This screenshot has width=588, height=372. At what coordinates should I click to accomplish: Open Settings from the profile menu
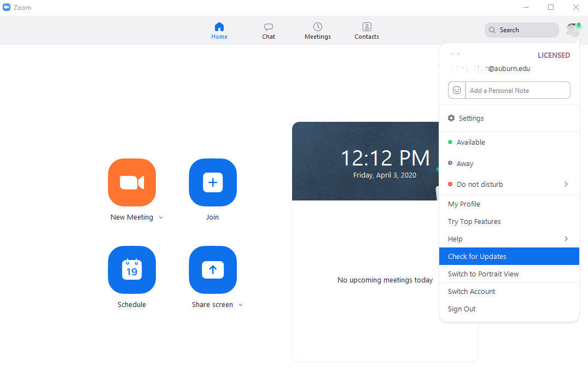click(x=509, y=118)
